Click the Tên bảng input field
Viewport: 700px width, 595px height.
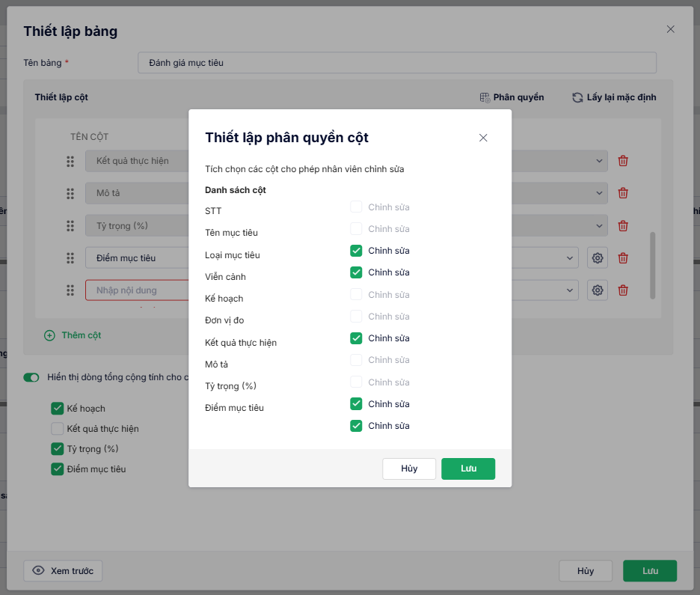pyautogui.click(x=396, y=63)
